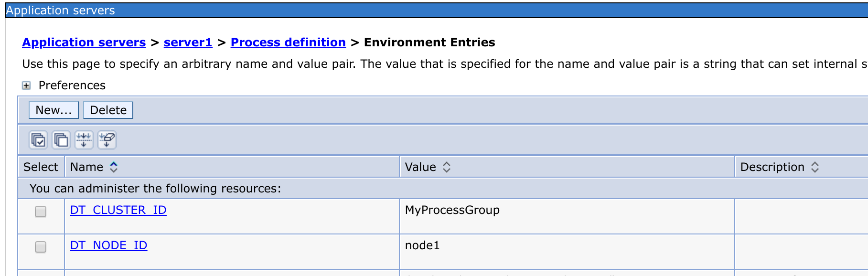Viewport: 868px width, 276px height.
Task: Tick the checkbox for DT_NODE_ID
Action: (x=41, y=247)
